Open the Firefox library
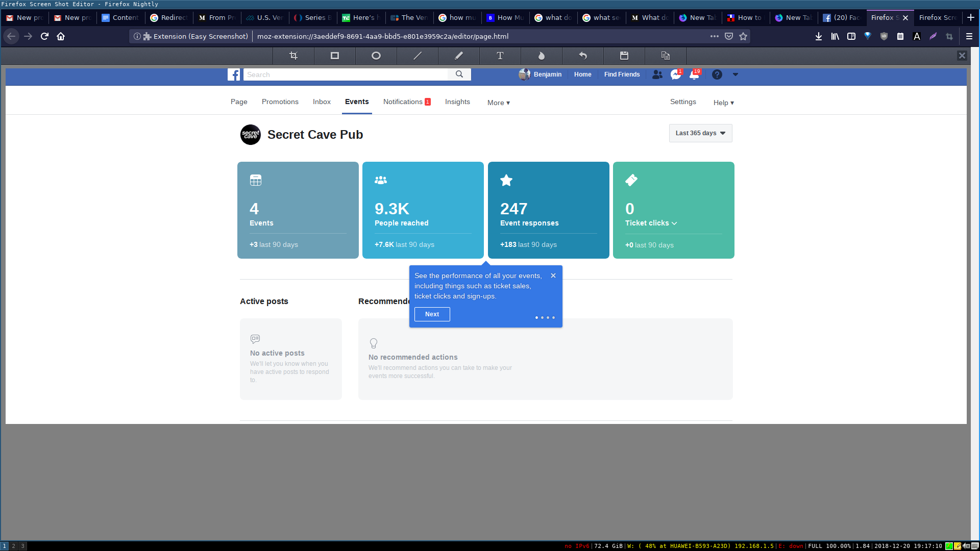This screenshot has width=980, height=551. [x=835, y=36]
